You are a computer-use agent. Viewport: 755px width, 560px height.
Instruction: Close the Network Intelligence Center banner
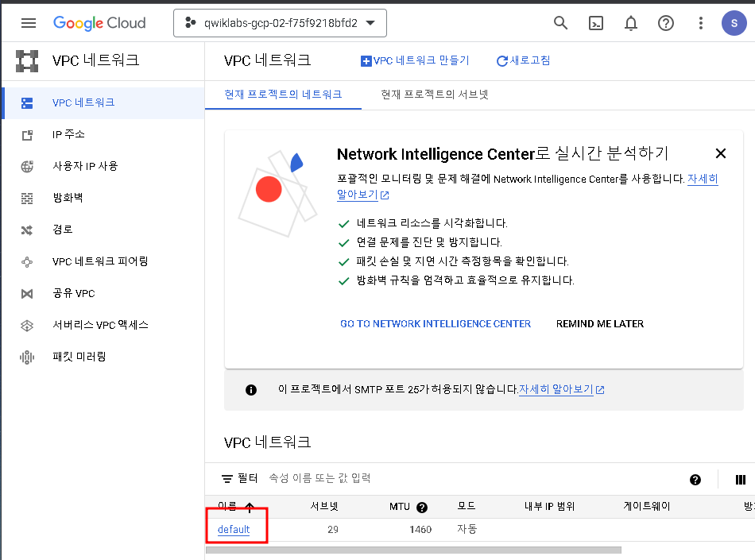(x=720, y=153)
